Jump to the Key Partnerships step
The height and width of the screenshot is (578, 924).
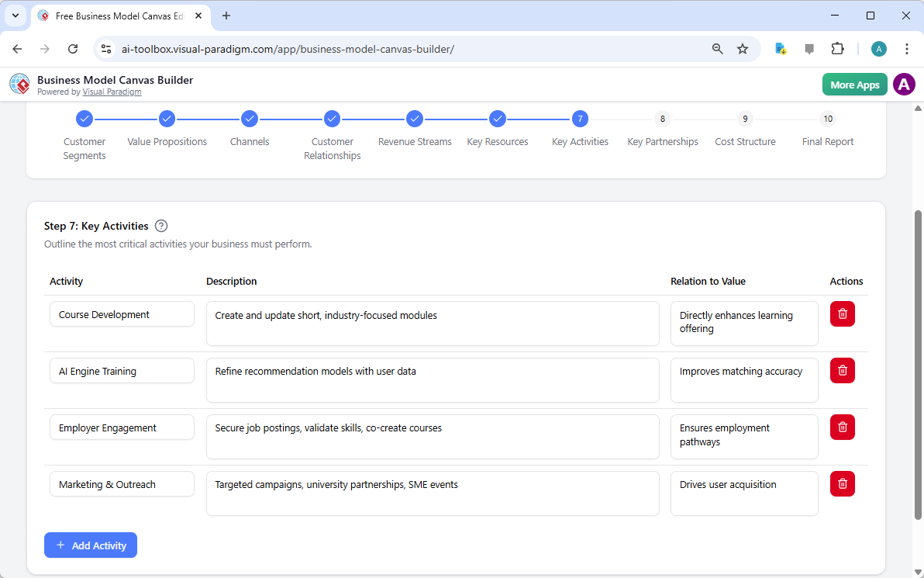662,119
